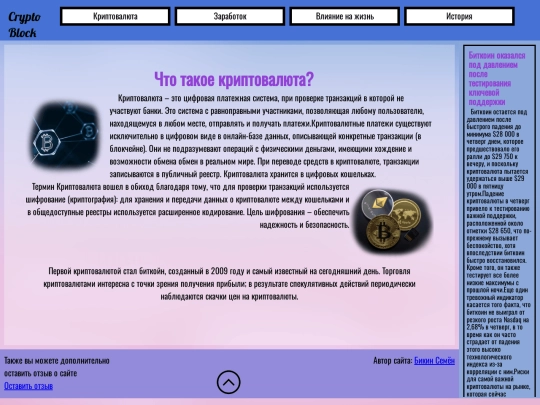Click the heading Что такое криптовалюта?
Viewport: 540px width, 405px height.
[234, 79]
